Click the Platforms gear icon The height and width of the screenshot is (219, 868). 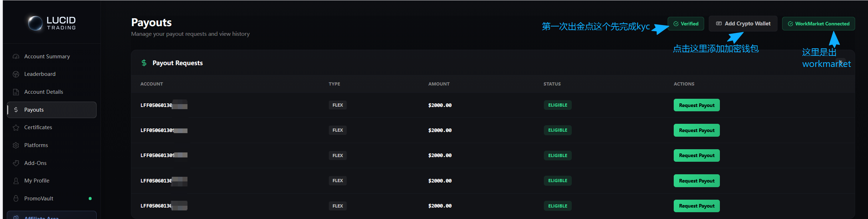pos(16,145)
